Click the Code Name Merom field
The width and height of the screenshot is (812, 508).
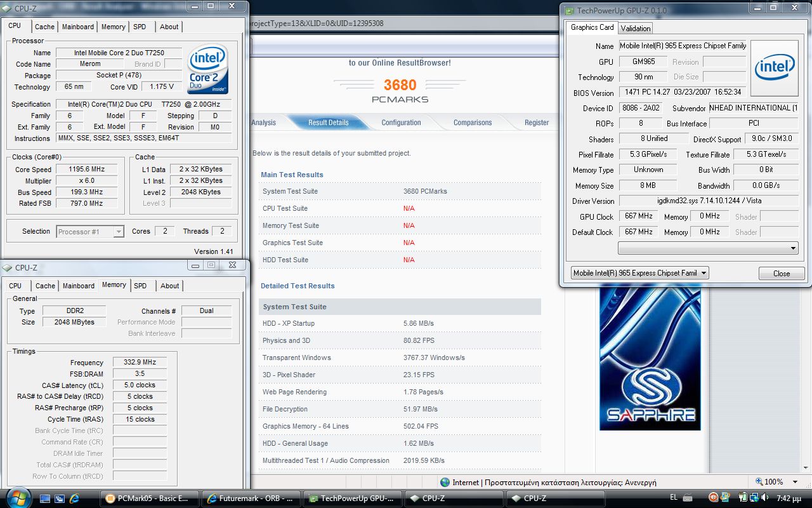[90, 64]
